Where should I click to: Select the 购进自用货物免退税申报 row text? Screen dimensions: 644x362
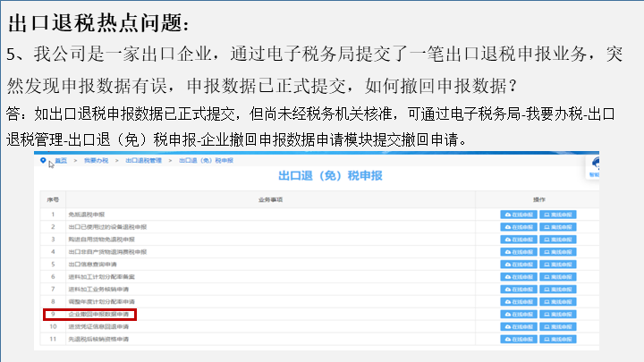pyautogui.click(x=101, y=240)
